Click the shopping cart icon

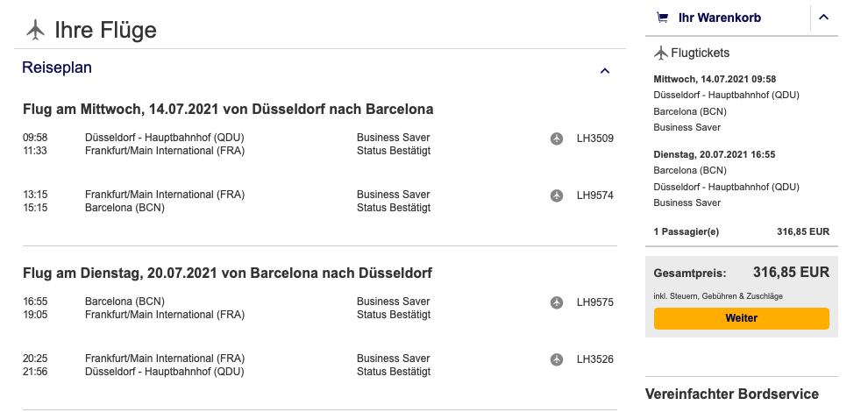tap(662, 18)
